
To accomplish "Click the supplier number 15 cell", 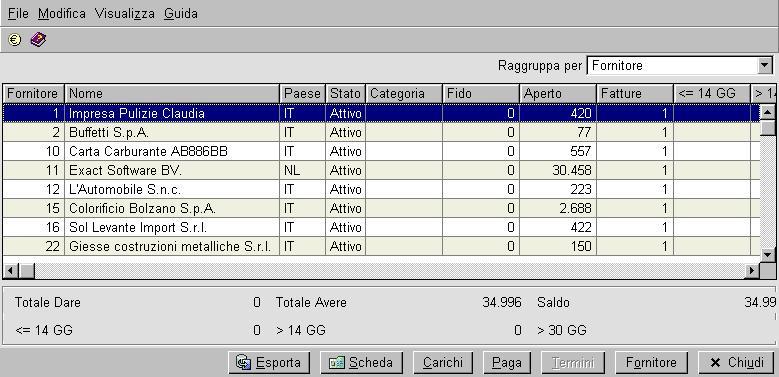I will tap(33, 208).
